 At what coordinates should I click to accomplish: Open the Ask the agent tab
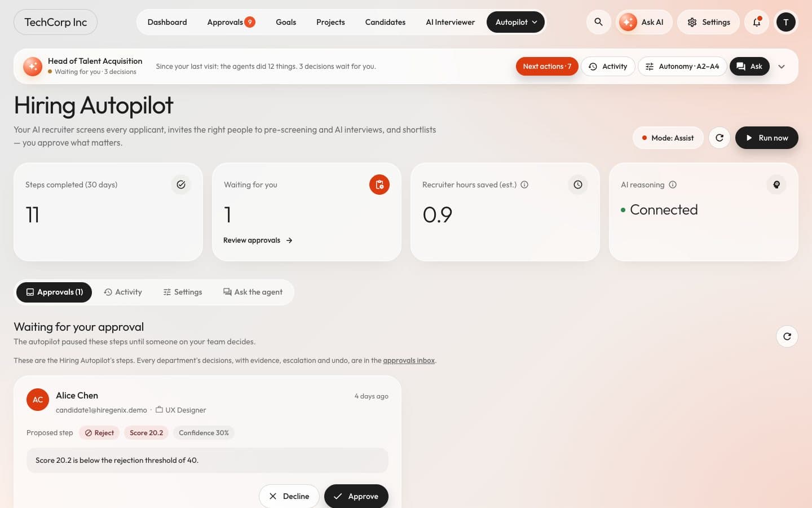pos(253,292)
